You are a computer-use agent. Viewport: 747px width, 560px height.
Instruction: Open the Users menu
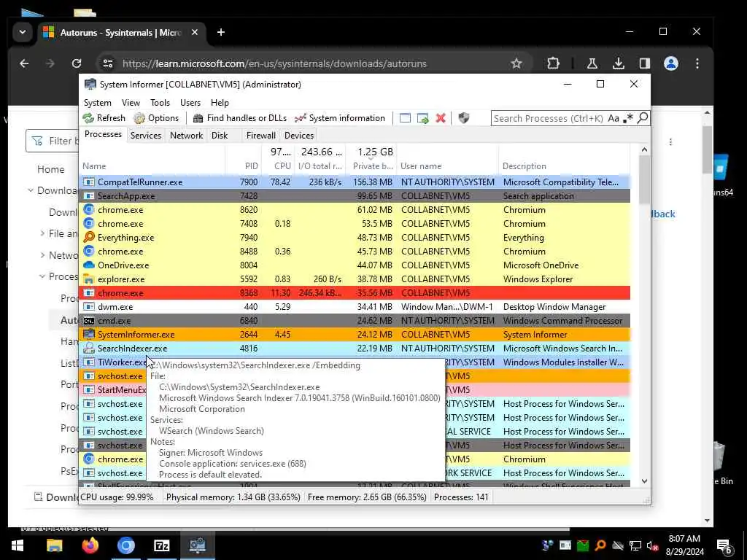pos(190,103)
